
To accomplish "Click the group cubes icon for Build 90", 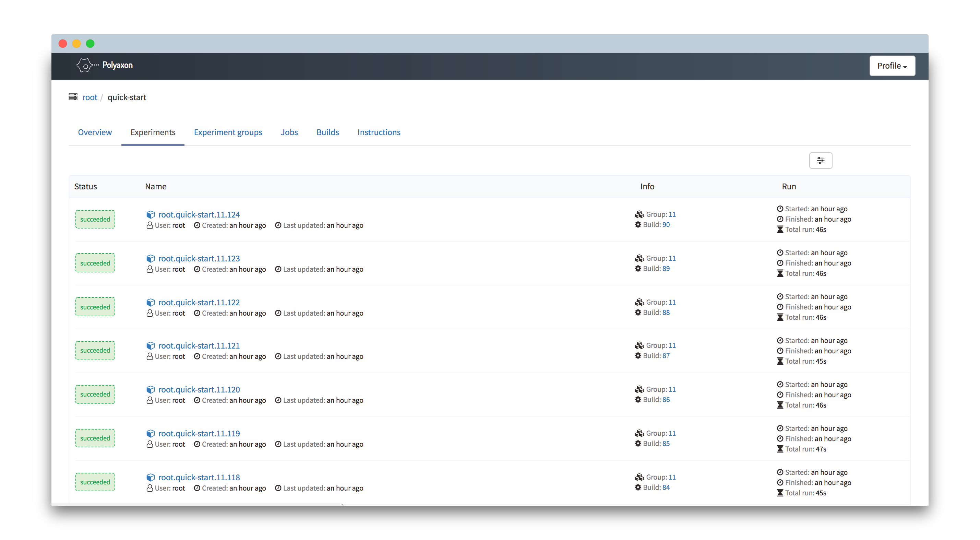I will point(639,214).
